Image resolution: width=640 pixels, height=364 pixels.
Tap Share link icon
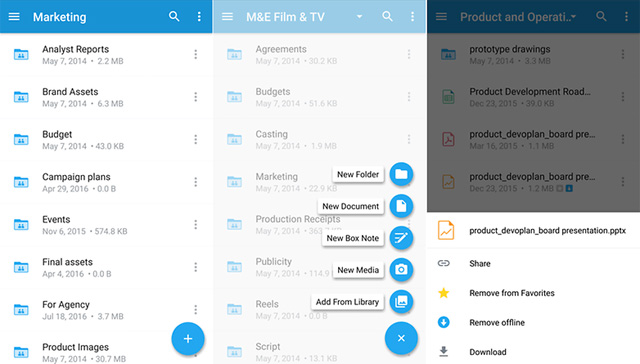pyautogui.click(x=444, y=263)
